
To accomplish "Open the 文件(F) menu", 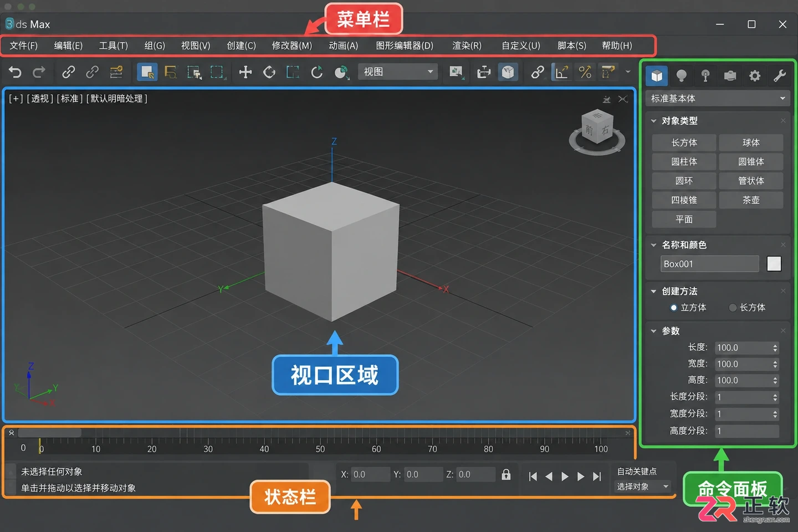I will point(24,45).
